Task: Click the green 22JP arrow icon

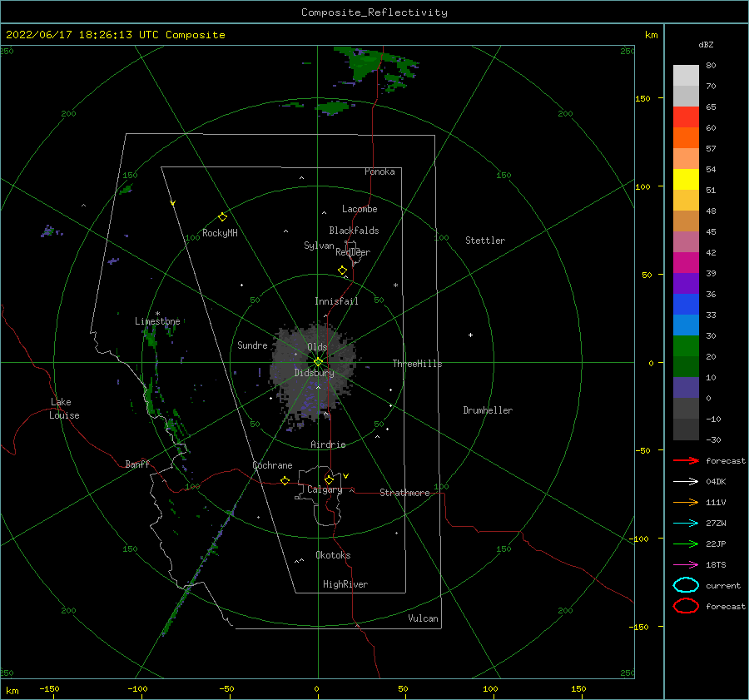Action: point(686,544)
